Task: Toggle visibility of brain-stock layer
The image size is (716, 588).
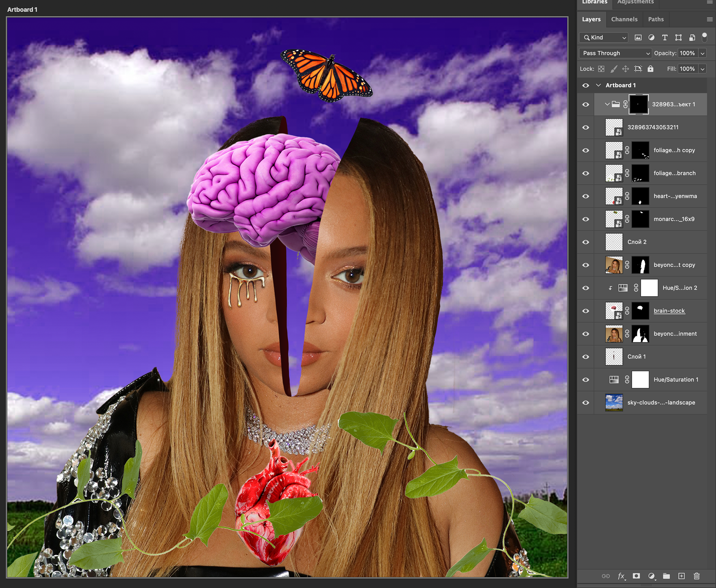Action: click(586, 311)
